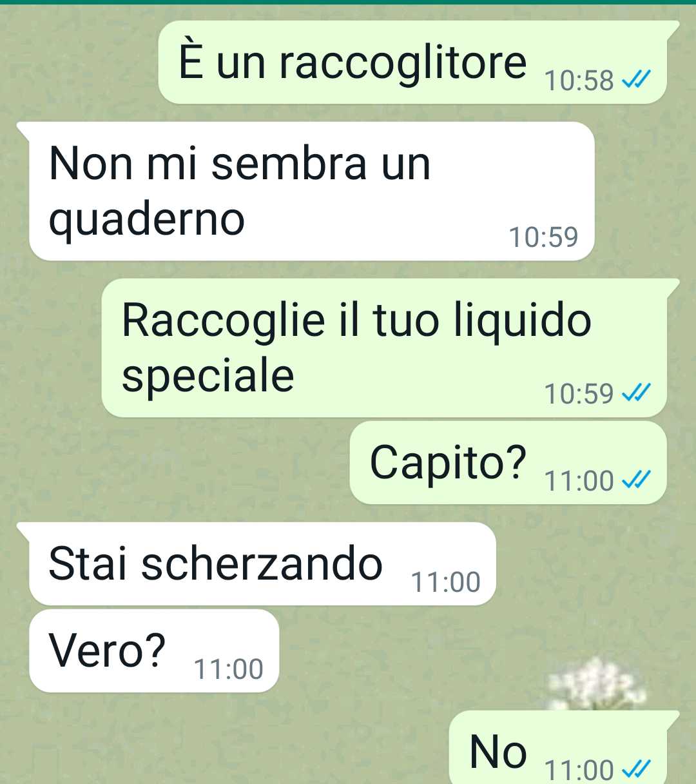This screenshot has height=784, width=696.
Task: Select the 'Non mi sembra un quaderno' message
Action: pyautogui.click(x=312, y=191)
